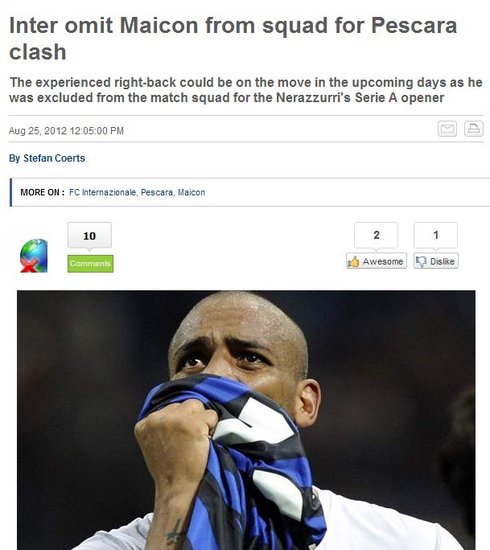Click the Dislike count showing 1
Image resolution: width=490 pixels, height=550 pixels.
436,235
